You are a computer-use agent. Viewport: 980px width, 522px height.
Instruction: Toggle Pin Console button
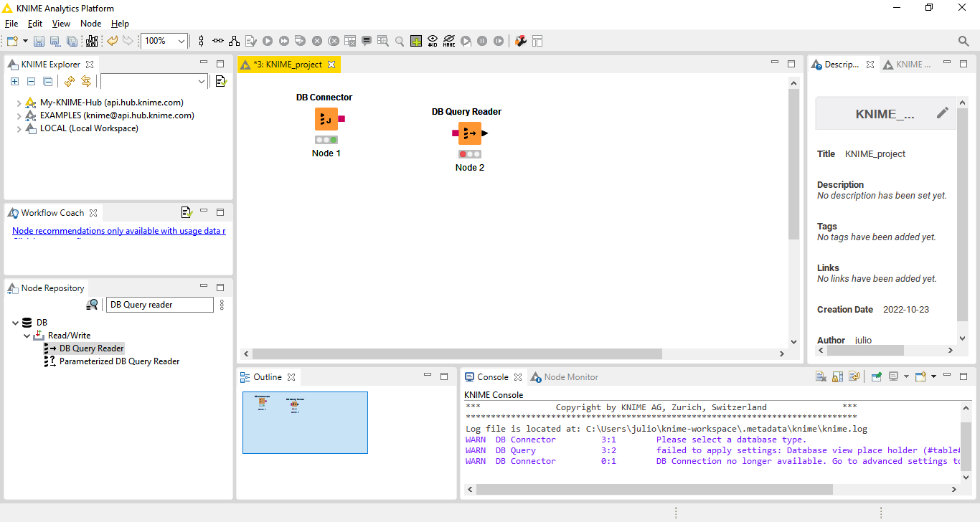[x=876, y=376]
